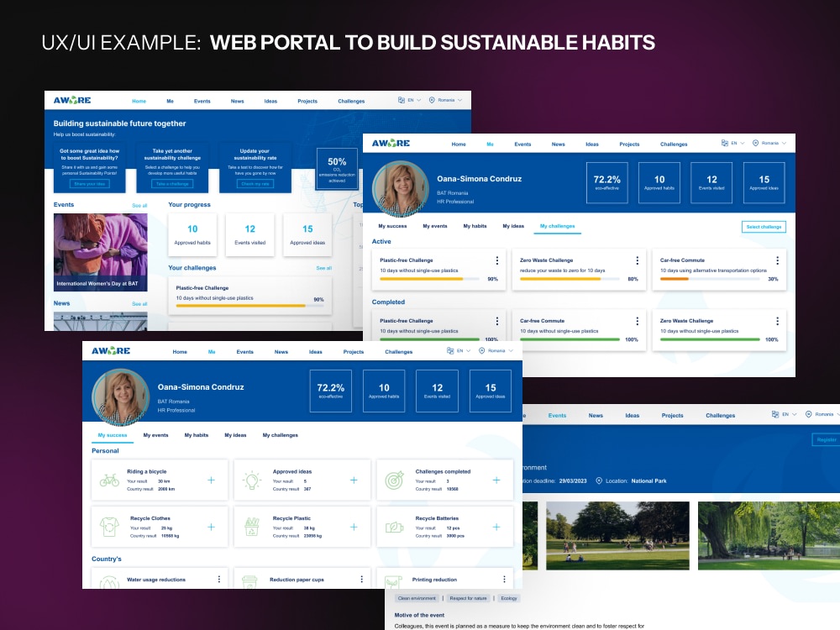840x630 pixels.
Task: Click the 72.2% eco-effective tile in My success window
Action: pyautogui.click(x=330, y=391)
